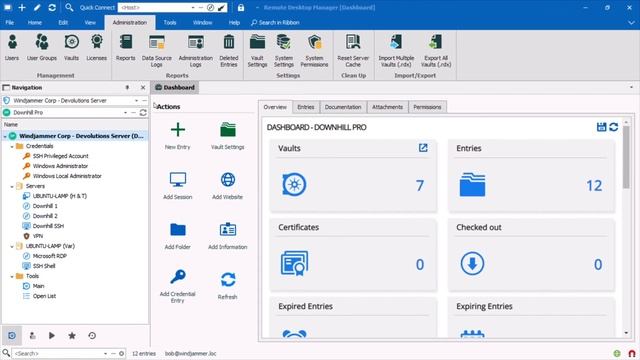
Task: Click New Entry action
Action: point(178,136)
